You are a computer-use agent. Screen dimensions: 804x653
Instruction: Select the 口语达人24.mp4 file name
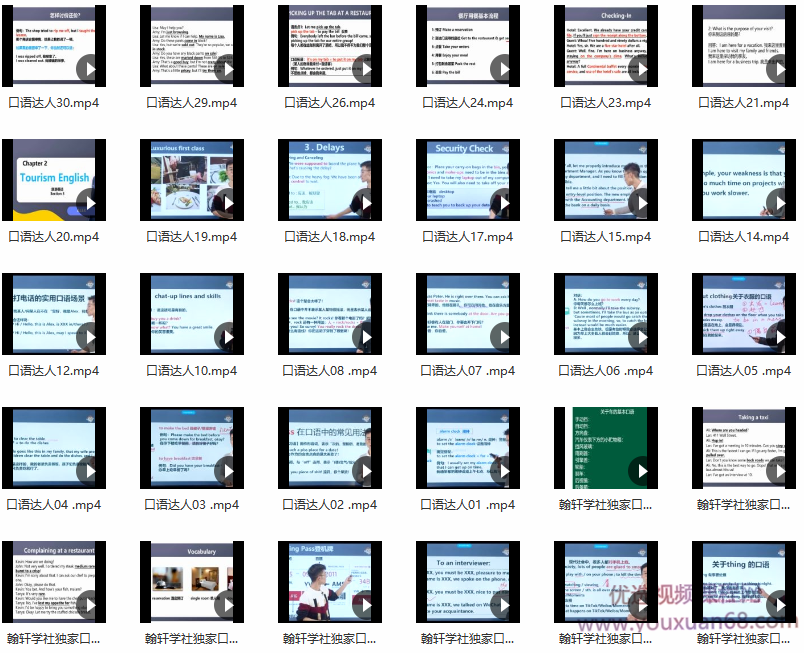click(467, 103)
